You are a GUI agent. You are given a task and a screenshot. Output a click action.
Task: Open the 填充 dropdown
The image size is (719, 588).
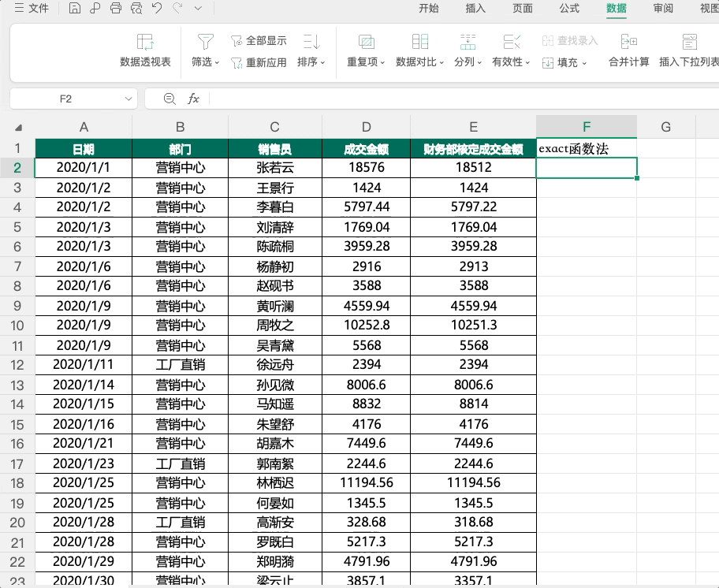(584, 63)
